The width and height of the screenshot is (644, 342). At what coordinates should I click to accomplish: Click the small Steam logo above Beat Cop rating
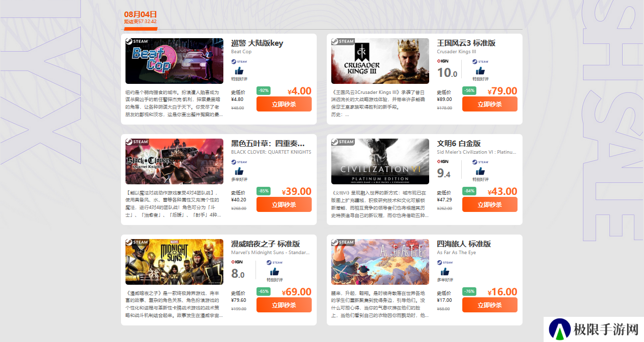click(239, 62)
